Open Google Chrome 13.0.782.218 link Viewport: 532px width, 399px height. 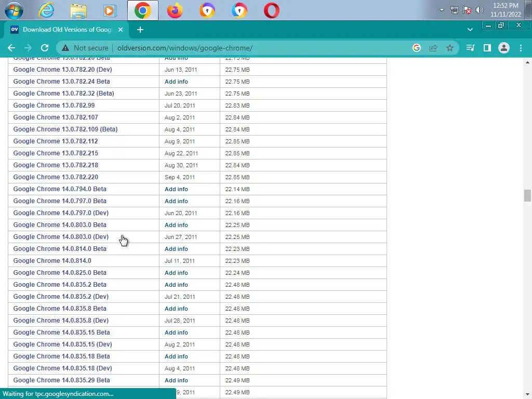click(56, 165)
